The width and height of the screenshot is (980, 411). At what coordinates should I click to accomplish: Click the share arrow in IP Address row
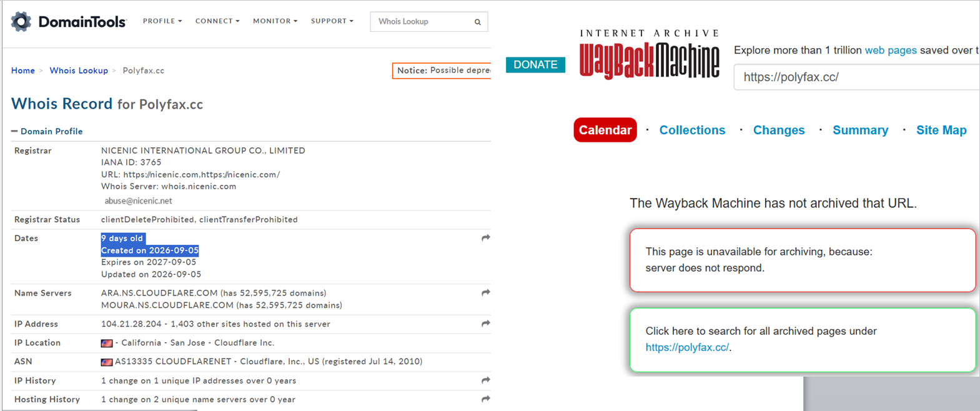486,324
